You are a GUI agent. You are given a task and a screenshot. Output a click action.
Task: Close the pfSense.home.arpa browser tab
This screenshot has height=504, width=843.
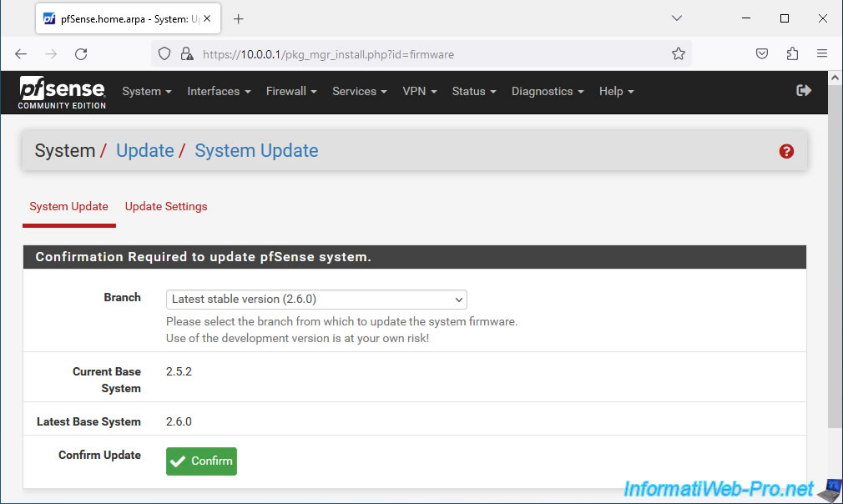tap(207, 18)
